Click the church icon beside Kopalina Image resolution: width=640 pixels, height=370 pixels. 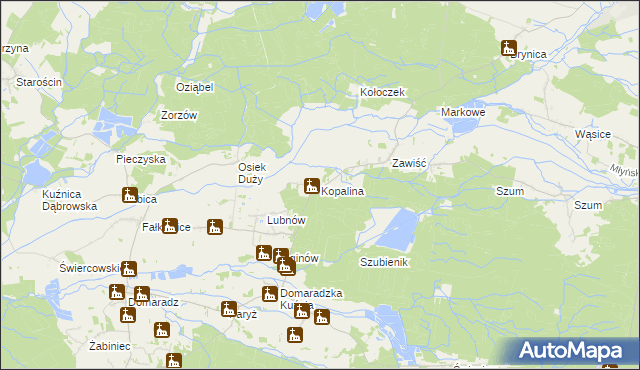[x=312, y=186]
